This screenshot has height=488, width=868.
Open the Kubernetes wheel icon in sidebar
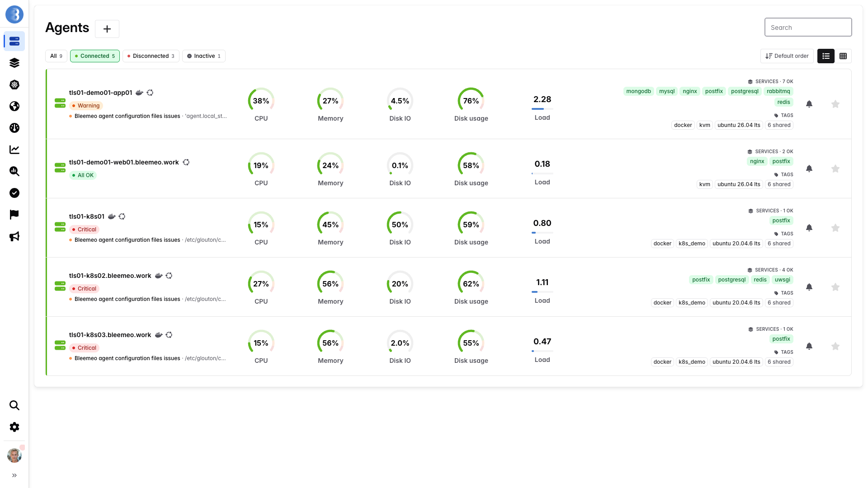coord(14,84)
